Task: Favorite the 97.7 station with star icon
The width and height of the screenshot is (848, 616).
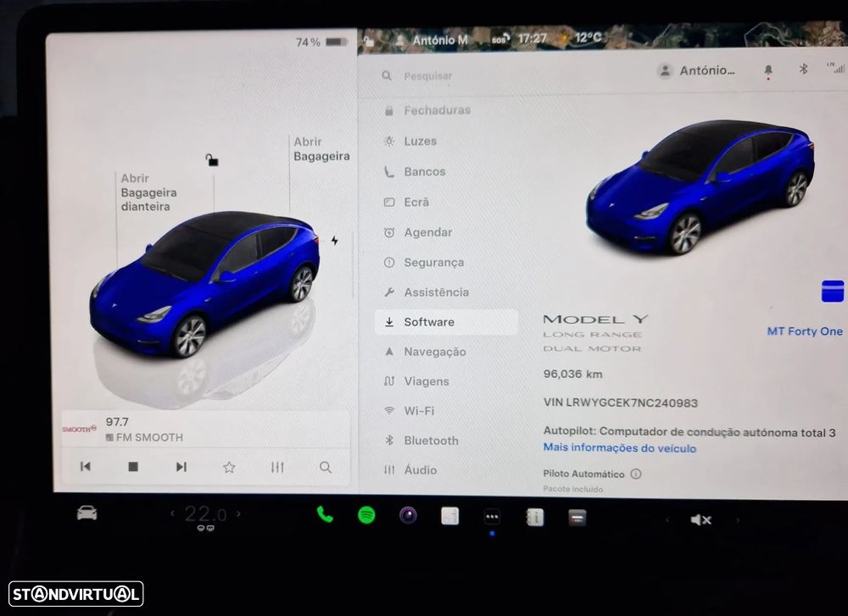Action: pyautogui.click(x=229, y=468)
